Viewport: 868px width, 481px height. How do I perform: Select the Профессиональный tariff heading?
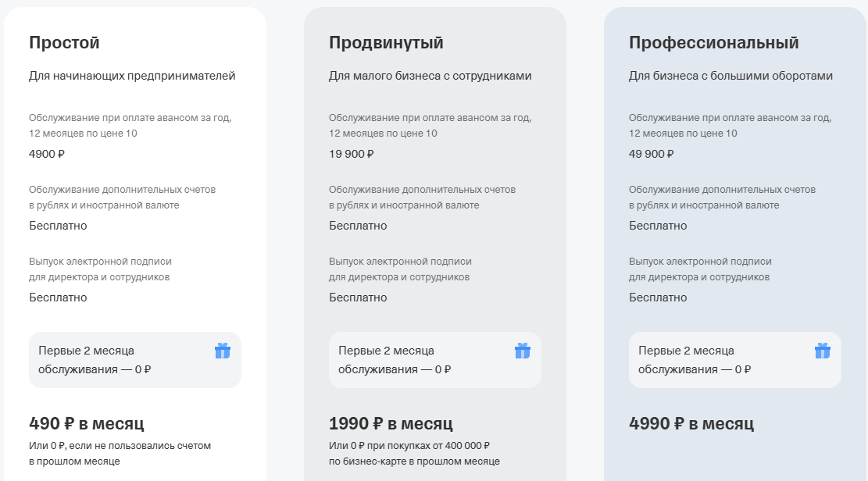tap(714, 43)
